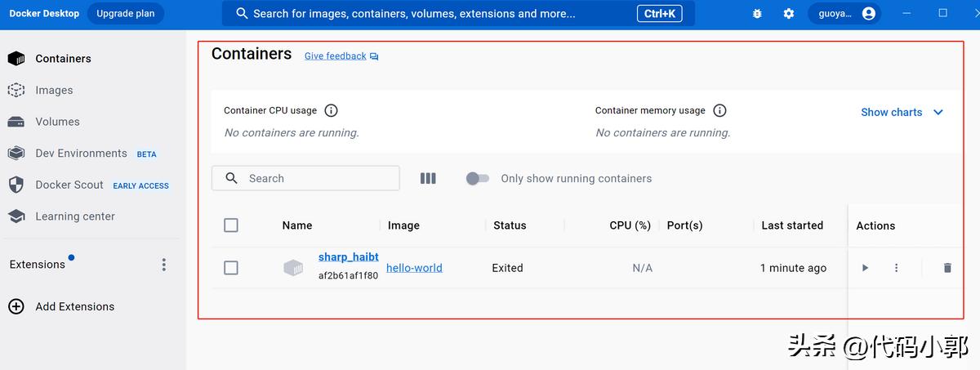Click the Extensions section label
Image resolution: width=980 pixels, height=370 pixels.
coord(38,265)
